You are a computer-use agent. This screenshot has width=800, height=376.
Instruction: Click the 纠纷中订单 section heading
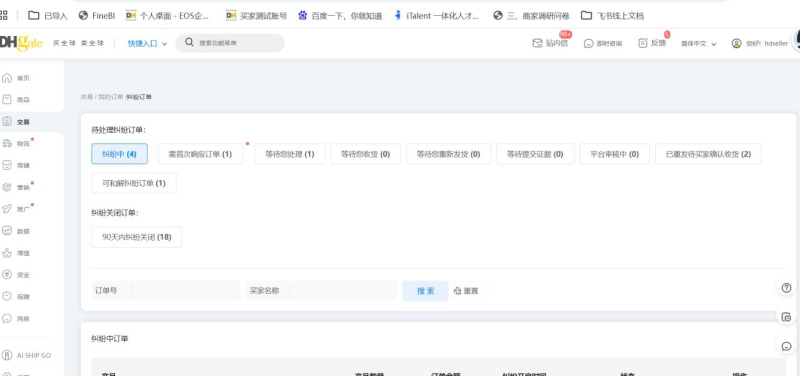(110, 339)
